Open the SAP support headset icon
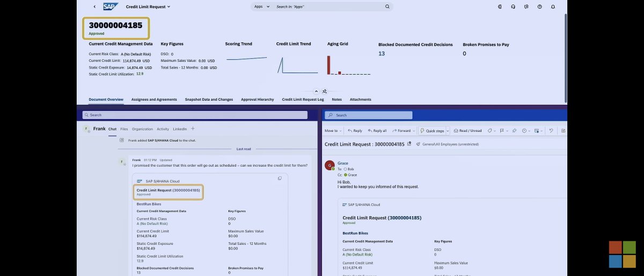This screenshot has height=276, width=644. [514, 6]
